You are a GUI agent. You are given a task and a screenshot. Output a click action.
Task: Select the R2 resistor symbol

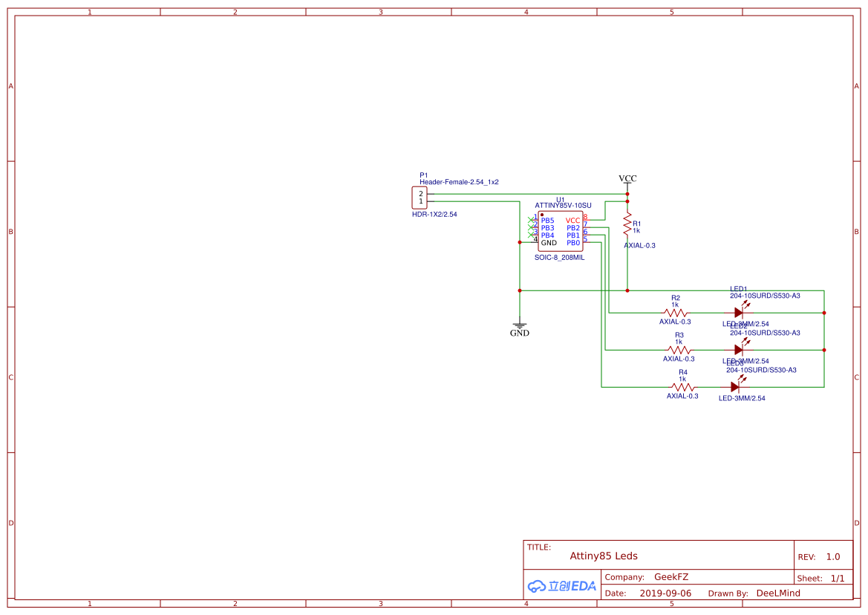click(675, 313)
